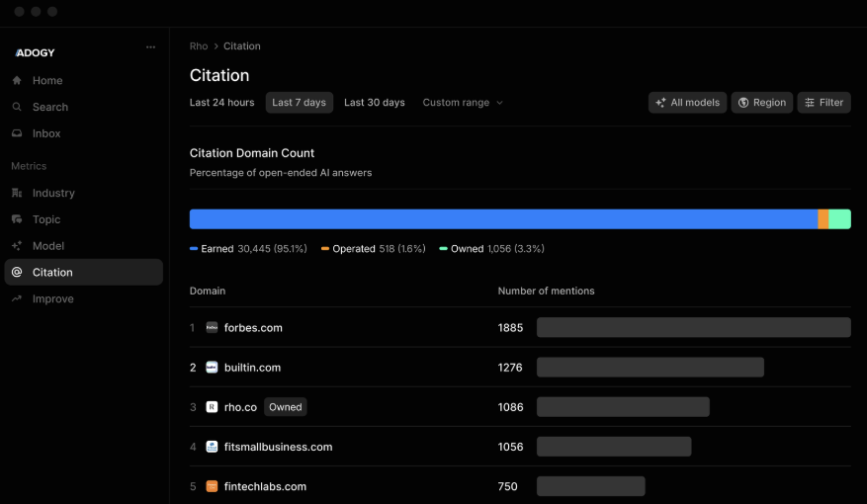Expand the Custom range dropdown

(x=462, y=103)
